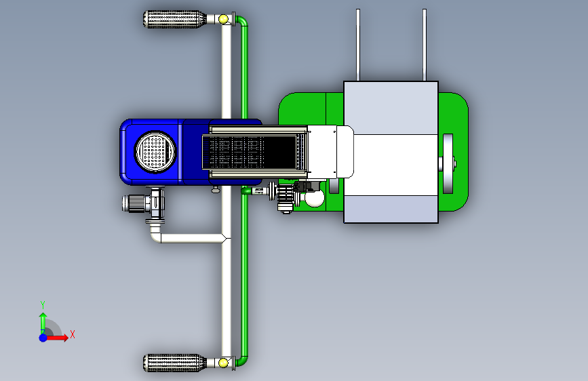Click the blue Z origin ball of triad

click(43, 338)
